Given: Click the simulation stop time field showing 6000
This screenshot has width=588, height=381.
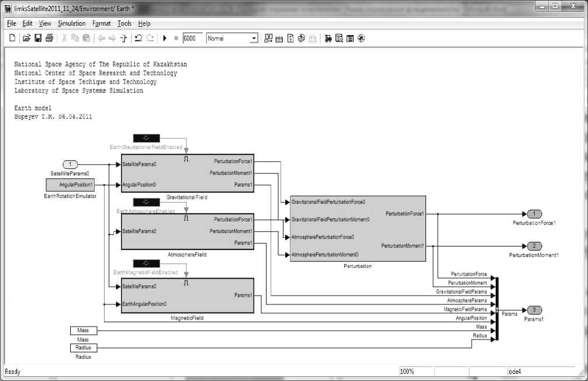Looking at the screenshot, I should [x=193, y=38].
